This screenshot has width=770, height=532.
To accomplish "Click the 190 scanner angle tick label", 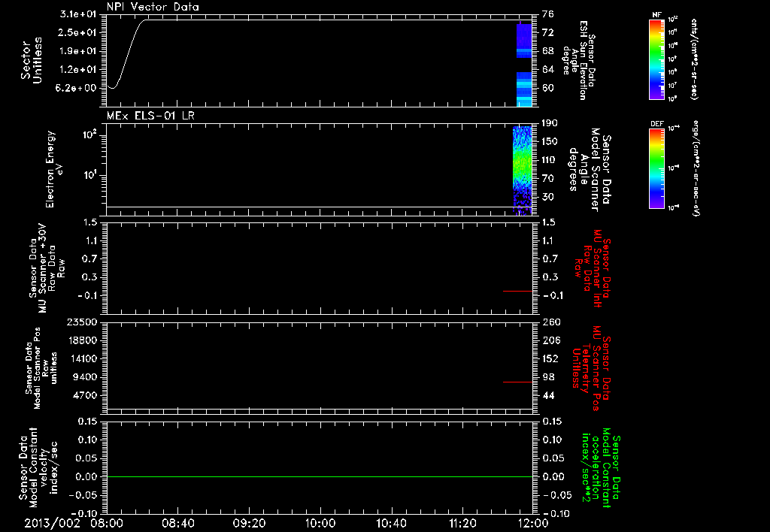I will [548, 123].
